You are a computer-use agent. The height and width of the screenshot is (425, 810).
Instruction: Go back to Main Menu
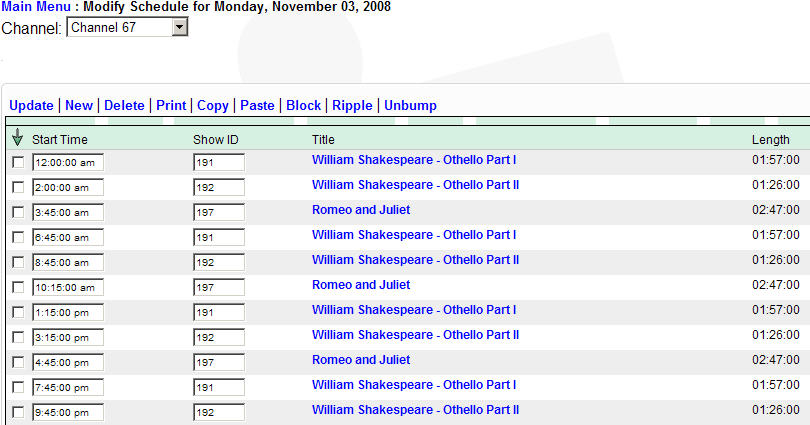coord(36,7)
